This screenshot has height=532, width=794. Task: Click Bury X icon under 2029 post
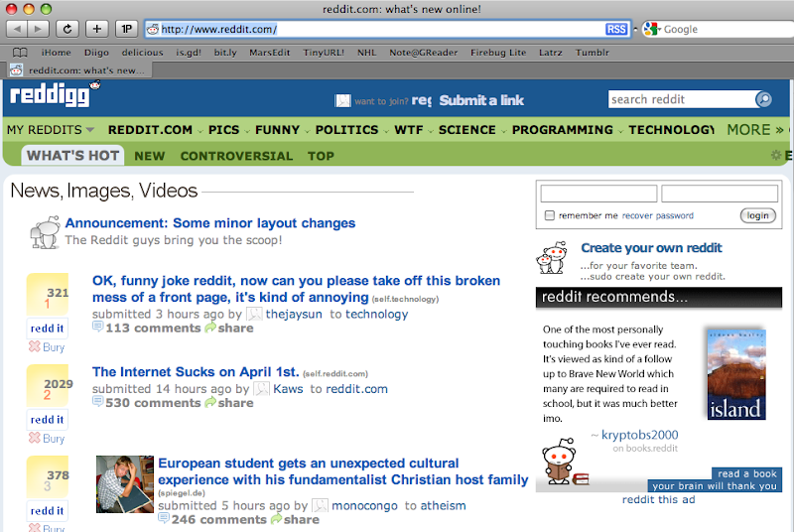[x=35, y=438]
